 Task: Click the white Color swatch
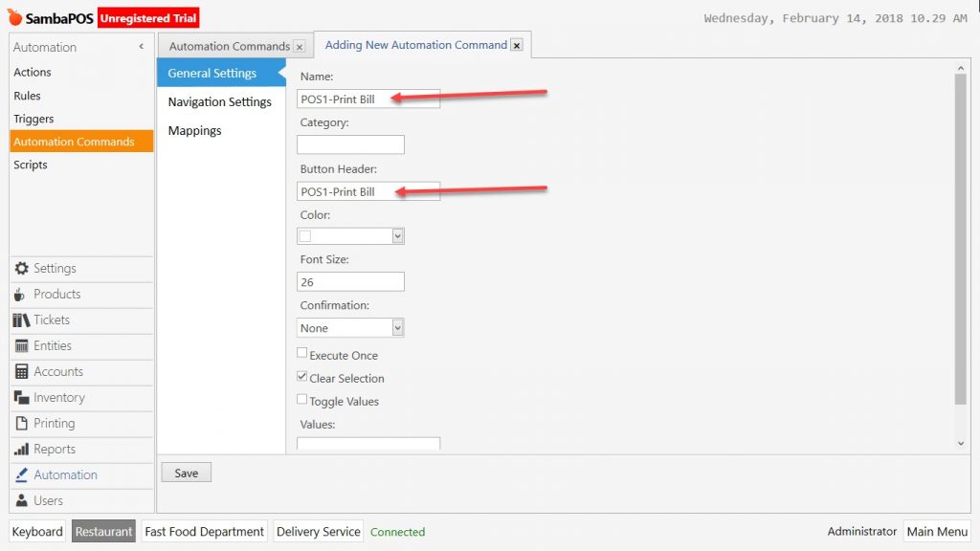point(305,236)
